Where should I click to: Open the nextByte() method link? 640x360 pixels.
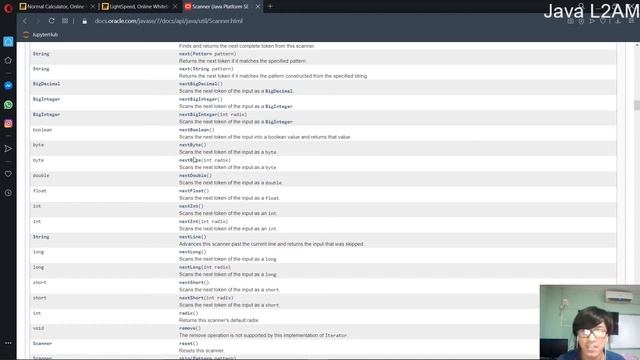[x=192, y=145]
